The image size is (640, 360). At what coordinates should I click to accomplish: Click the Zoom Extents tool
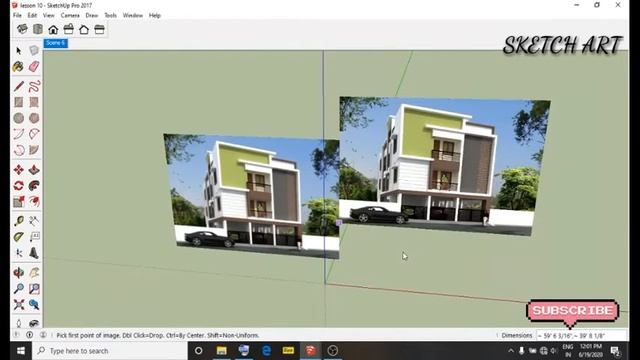(18, 304)
